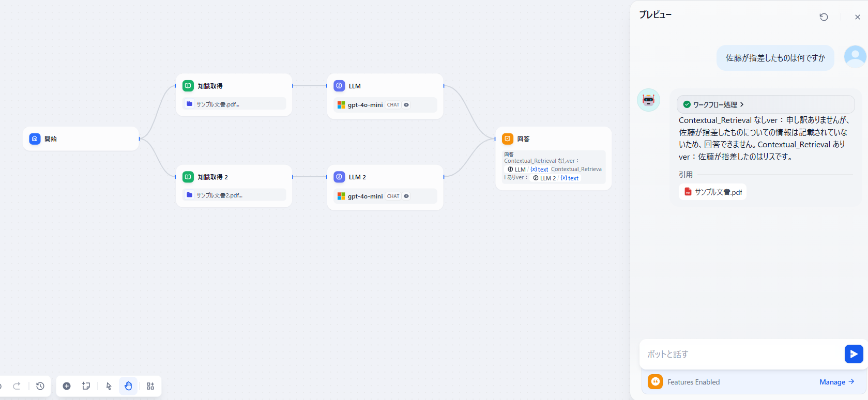Click the add note icon
Image resolution: width=868 pixels, height=400 pixels.
point(86,386)
